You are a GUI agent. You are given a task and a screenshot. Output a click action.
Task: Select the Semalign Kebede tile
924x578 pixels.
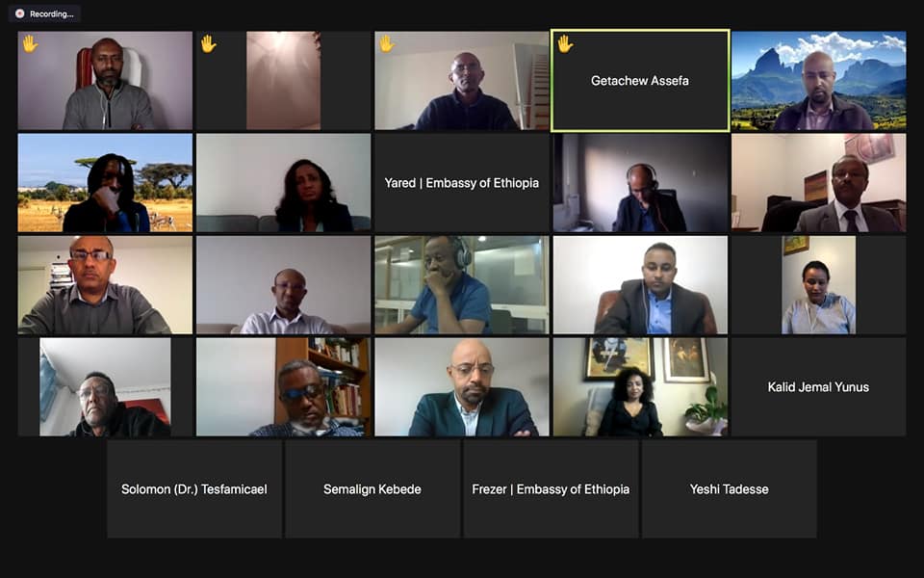(372, 489)
